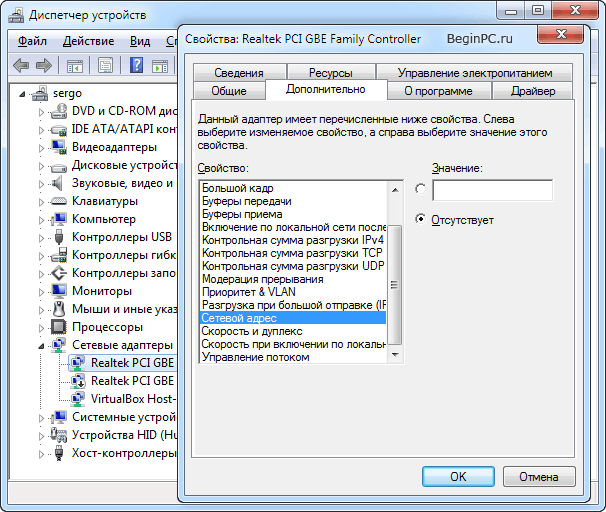The height and width of the screenshot is (512, 606).
Task: Select Приоритет & VLAN property
Action: [293, 292]
